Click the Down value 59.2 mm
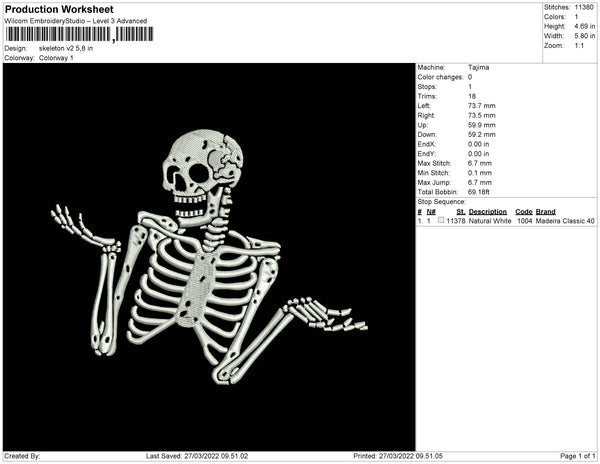The width and height of the screenshot is (600, 464). (481, 135)
